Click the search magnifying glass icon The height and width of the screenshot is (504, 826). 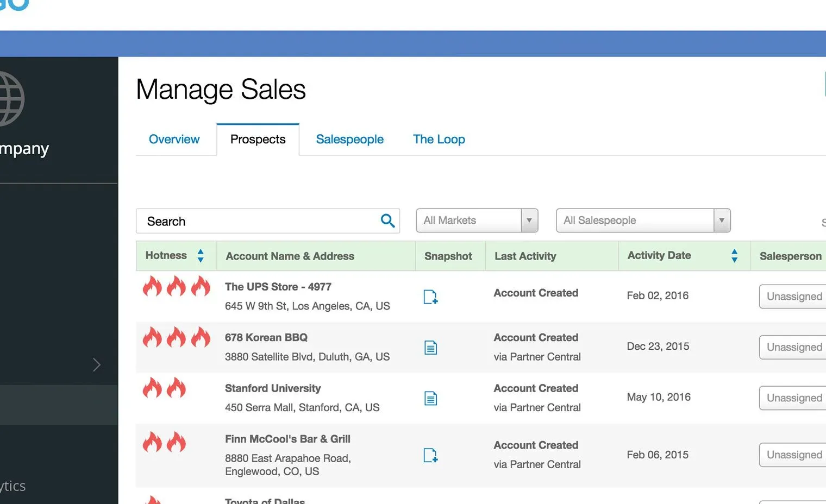coord(387,220)
